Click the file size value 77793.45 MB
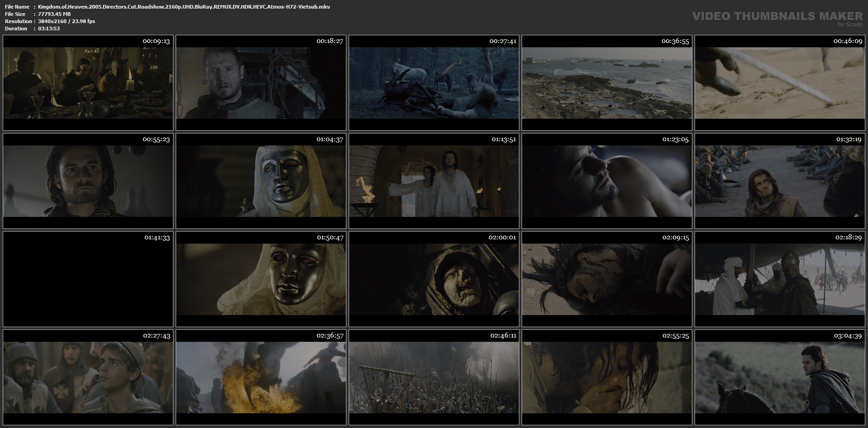This screenshot has width=868, height=428. pos(54,14)
